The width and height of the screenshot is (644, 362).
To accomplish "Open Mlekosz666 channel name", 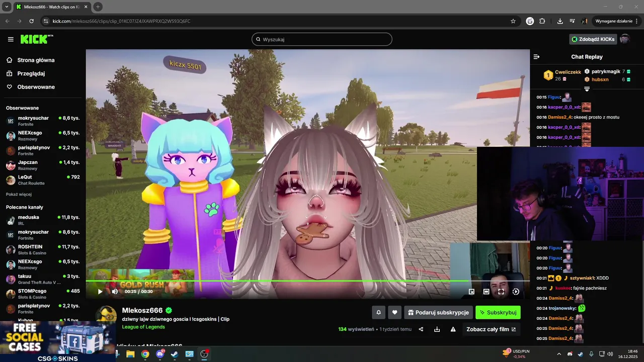I will tap(142, 310).
